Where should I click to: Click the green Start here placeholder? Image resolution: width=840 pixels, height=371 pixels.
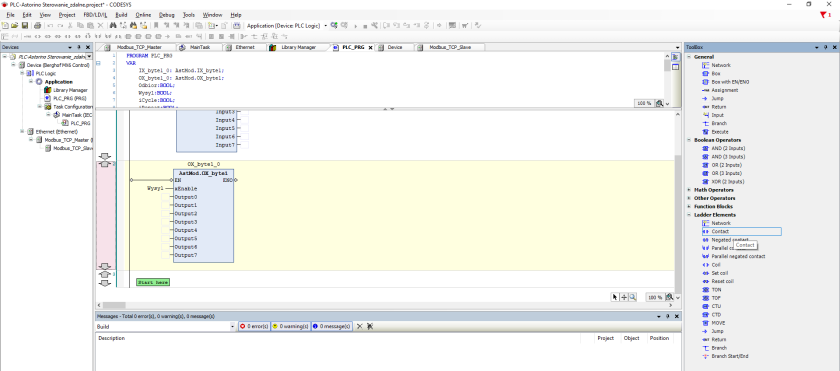(x=153, y=282)
